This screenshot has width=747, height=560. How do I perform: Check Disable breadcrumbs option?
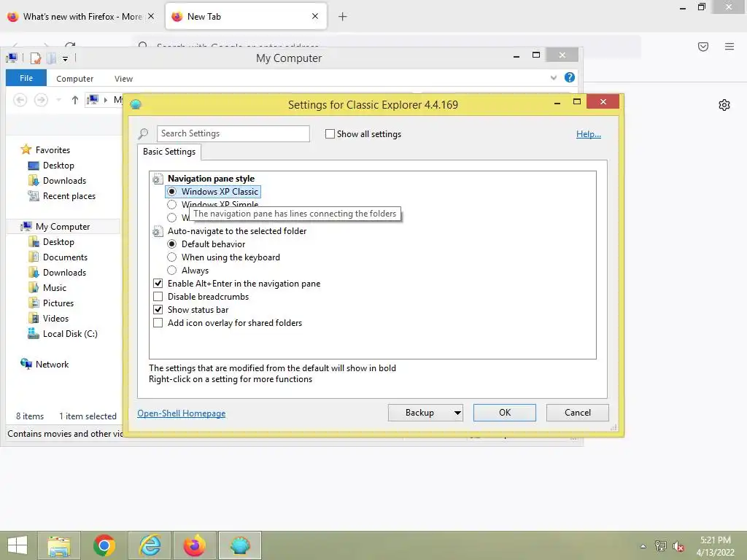click(x=158, y=297)
